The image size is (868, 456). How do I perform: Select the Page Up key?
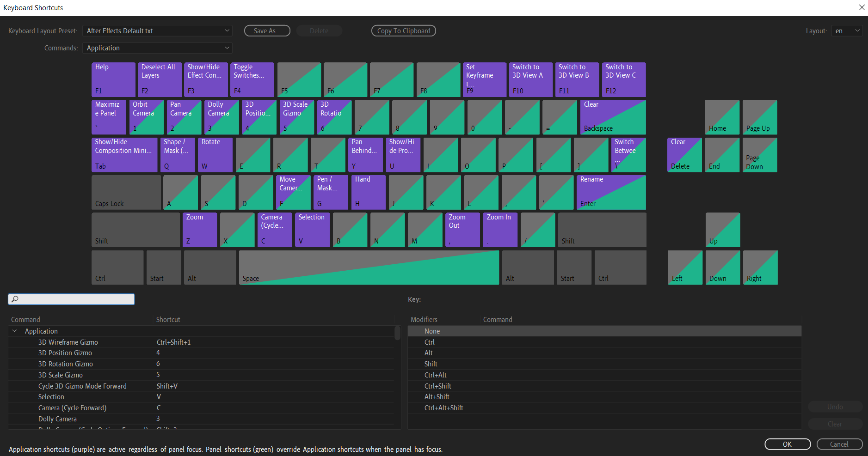click(x=760, y=117)
